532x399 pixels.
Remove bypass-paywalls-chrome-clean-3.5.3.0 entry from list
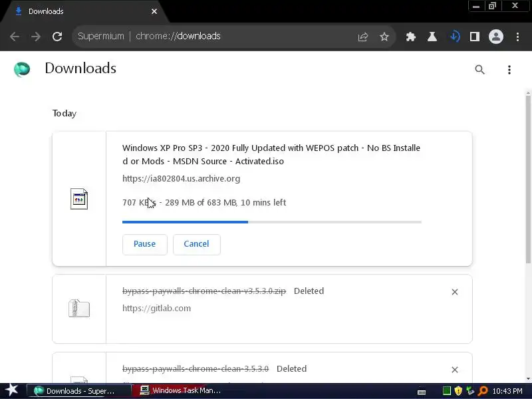pos(455,370)
